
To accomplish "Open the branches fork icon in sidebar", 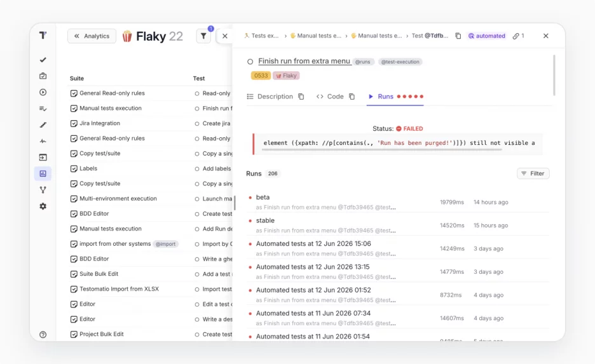I will 43,190.
